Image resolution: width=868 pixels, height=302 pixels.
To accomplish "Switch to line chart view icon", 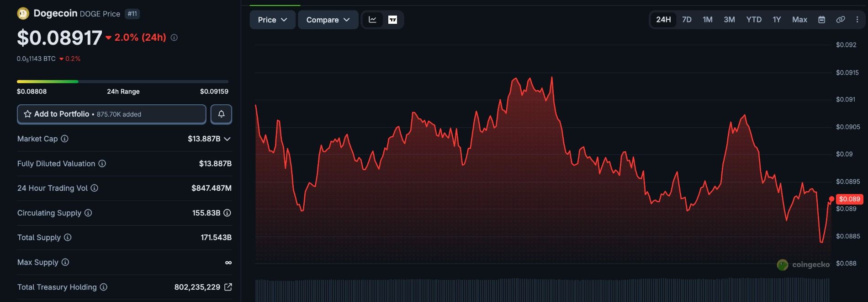I will (x=372, y=20).
